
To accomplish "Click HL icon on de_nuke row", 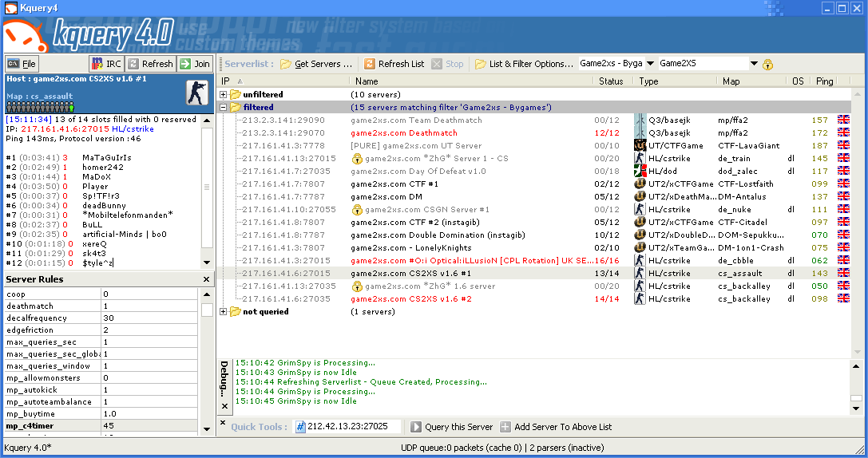I will 640,210.
